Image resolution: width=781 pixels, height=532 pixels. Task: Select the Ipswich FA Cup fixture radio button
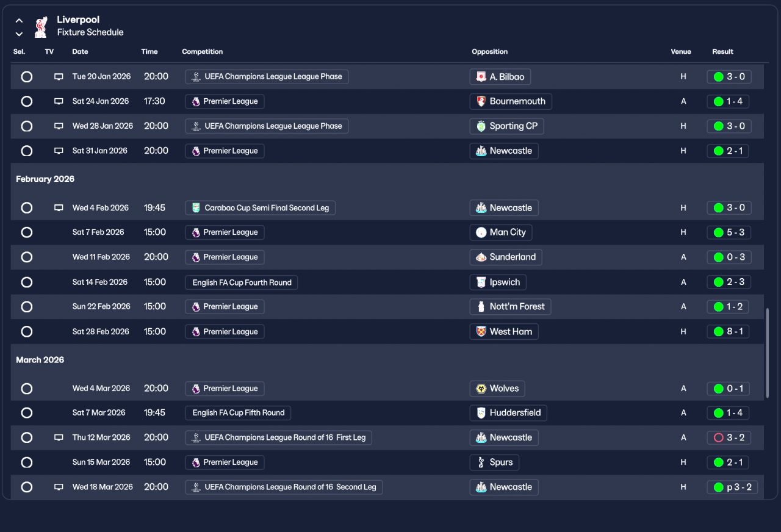[27, 282]
